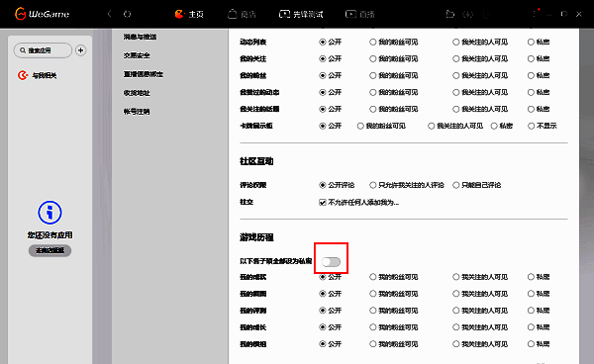
Task: Open 收货地址 settings
Action: 137,93
